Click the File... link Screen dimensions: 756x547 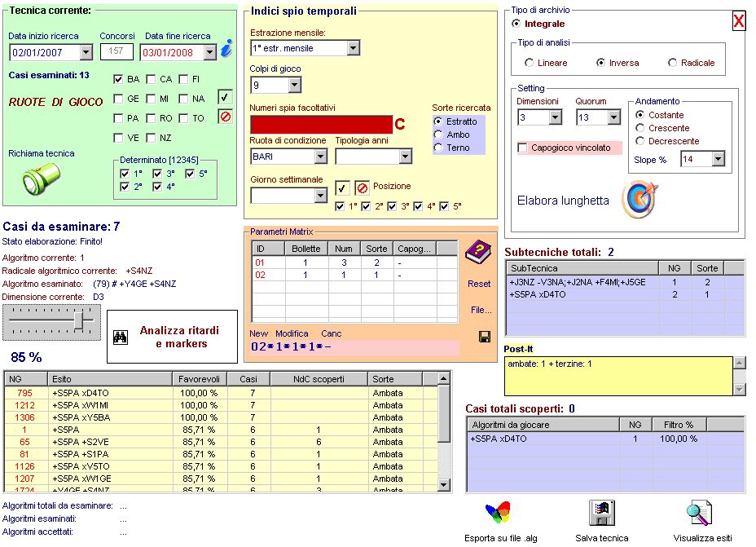[x=481, y=310]
